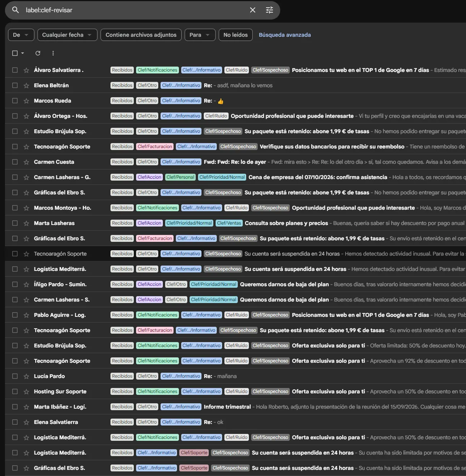Tick the Marta Lasheras email checkbox
Image resolution: width=466 pixels, height=476 pixels.
(15, 223)
